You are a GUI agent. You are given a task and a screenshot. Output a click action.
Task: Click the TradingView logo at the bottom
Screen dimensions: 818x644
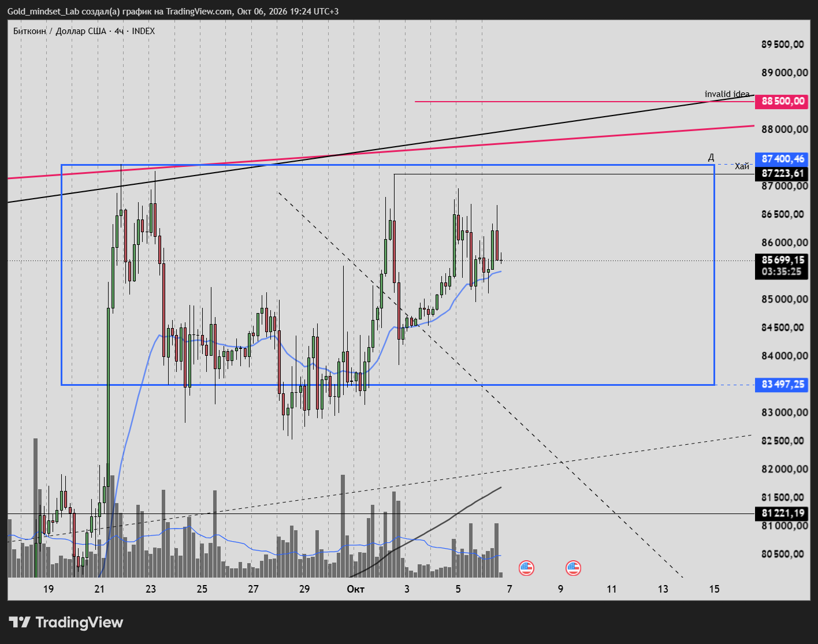[x=66, y=622]
